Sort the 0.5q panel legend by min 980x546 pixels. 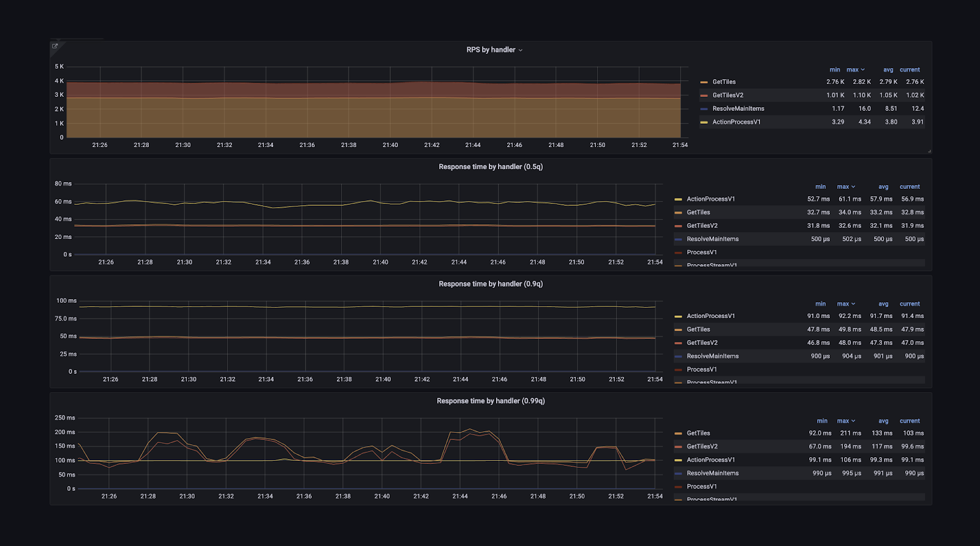coord(820,187)
